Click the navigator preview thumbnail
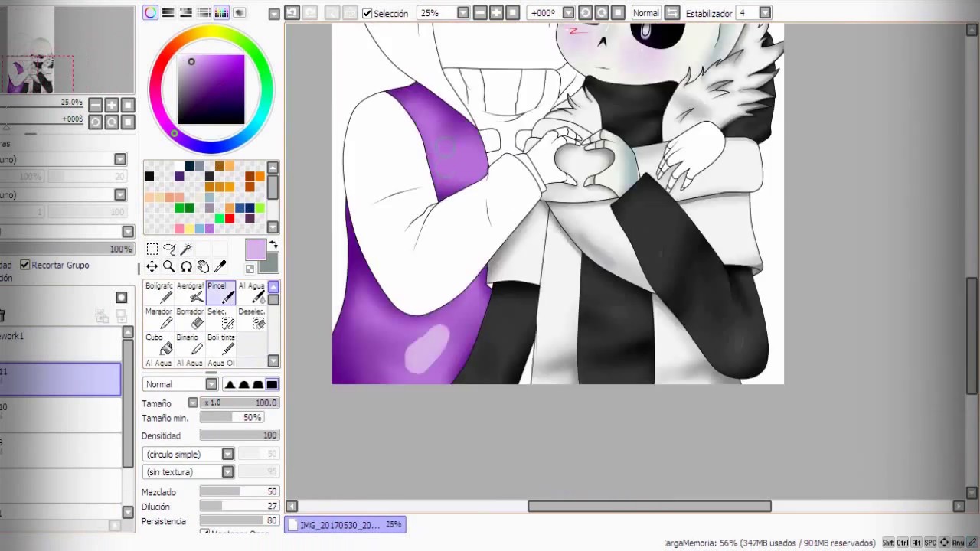980x551 pixels. 67,51
